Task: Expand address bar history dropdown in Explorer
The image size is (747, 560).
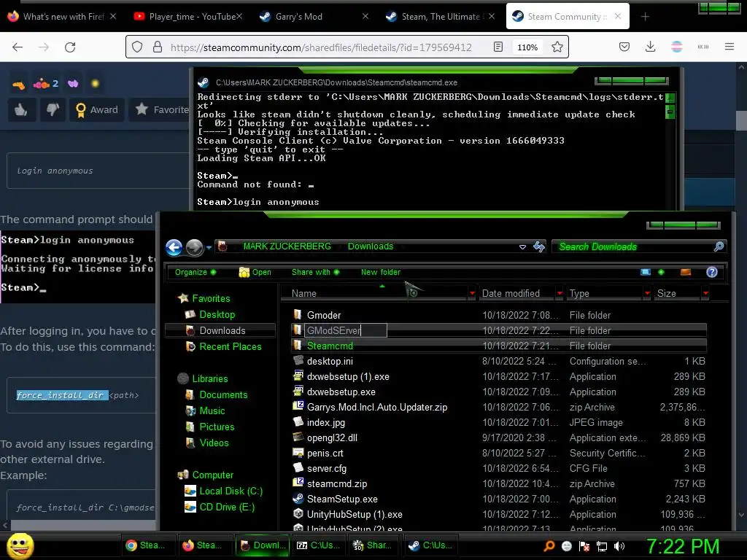Action: pyautogui.click(x=522, y=246)
